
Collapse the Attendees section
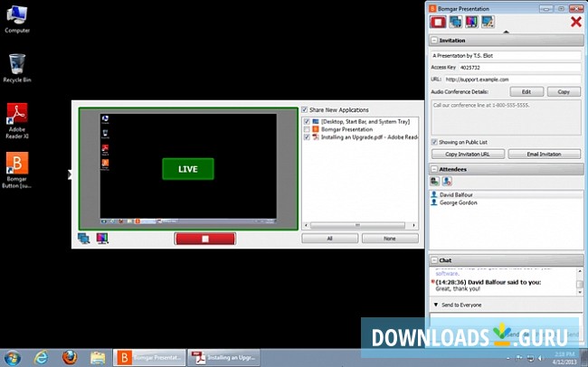[x=434, y=169]
